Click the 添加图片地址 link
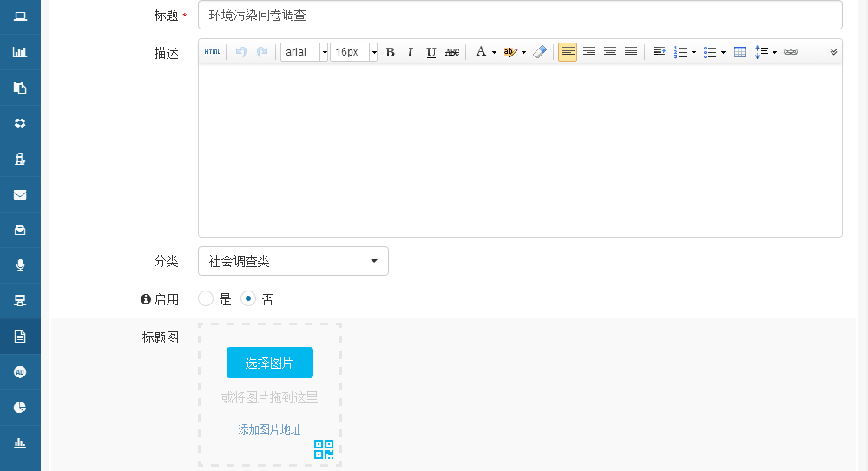 tap(270, 429)
